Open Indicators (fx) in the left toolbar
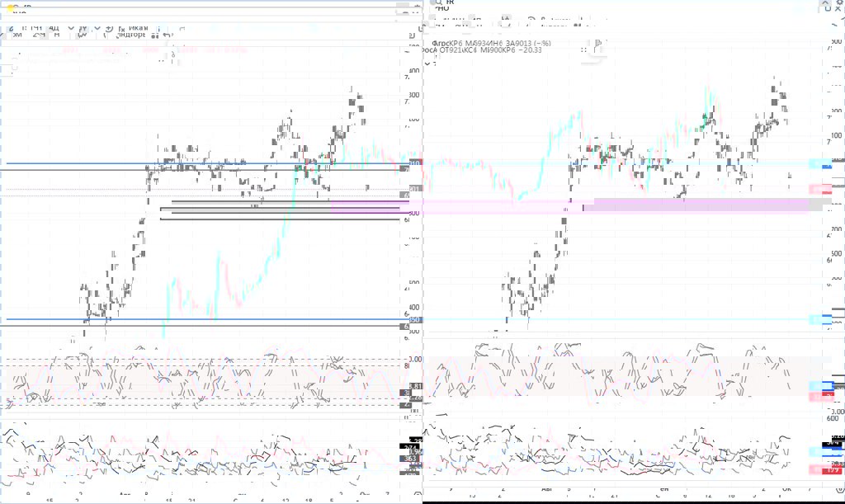 pos(120,30)
